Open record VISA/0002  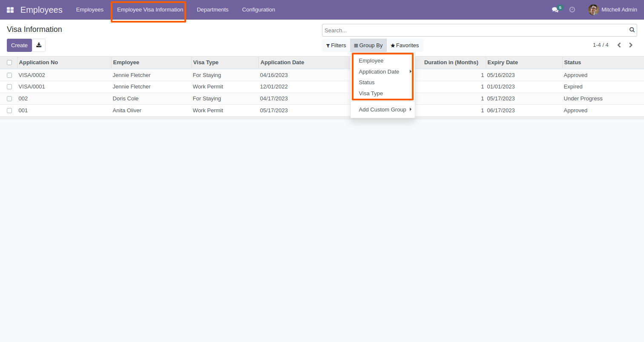(x=32, y=75)
